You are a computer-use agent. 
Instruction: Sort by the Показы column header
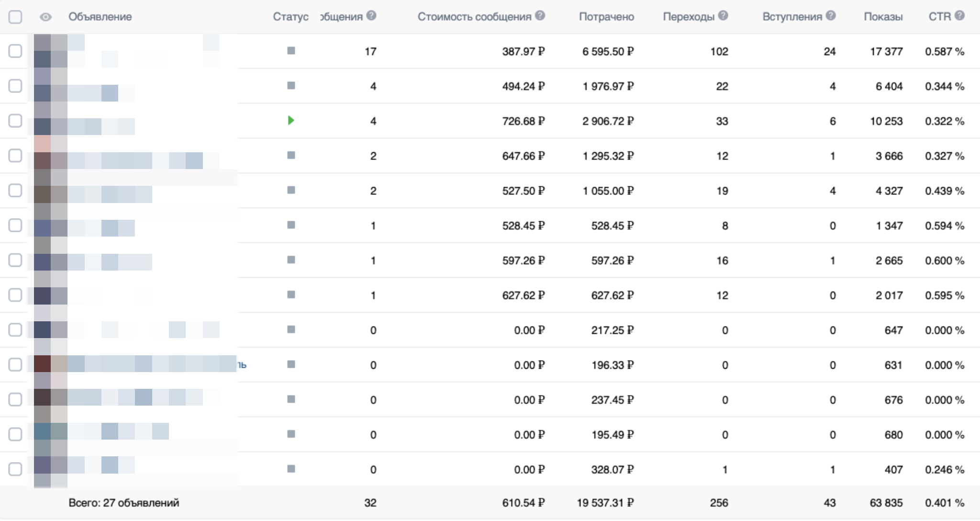tap(883, 17)
